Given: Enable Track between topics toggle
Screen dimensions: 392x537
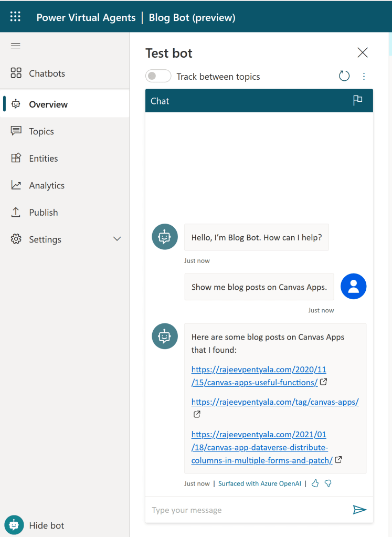Looking at the screenshot, I should (x=158, y=77).
